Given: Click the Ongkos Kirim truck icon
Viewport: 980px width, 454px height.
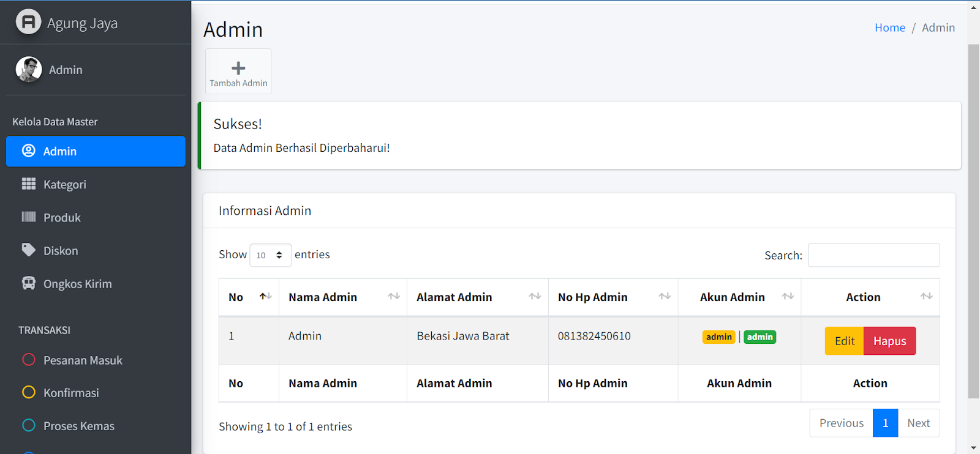Looking at the screenshot, I should point(29,283).
